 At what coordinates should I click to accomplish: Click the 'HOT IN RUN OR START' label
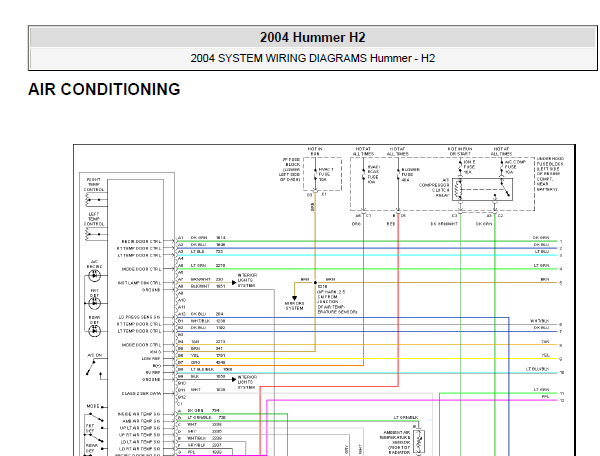click(x=460, y=151)
